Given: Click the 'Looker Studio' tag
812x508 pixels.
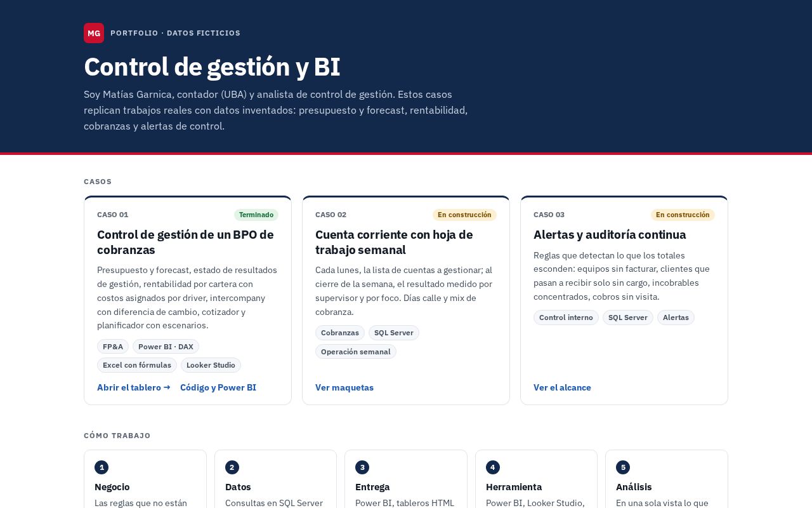Looking at the screenshot, I should [x=211, y=365].
